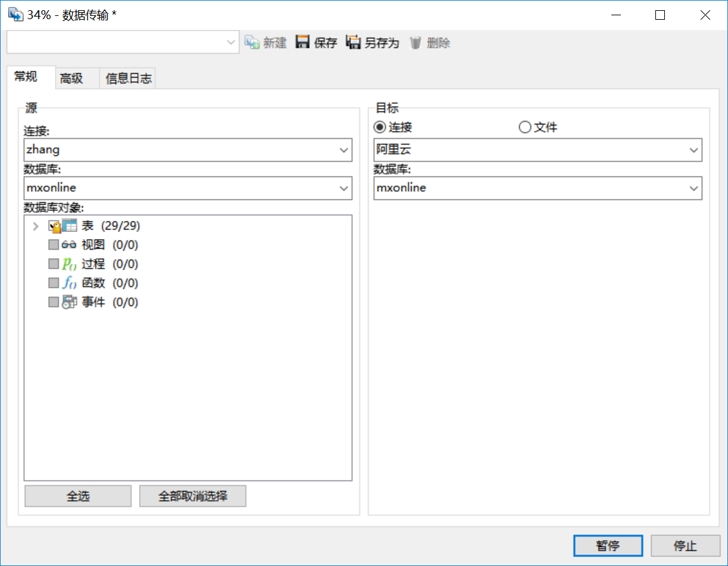Open the profile dropdown at top

[230, 42]
